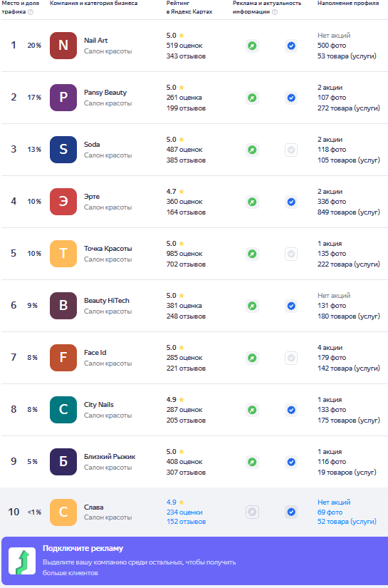
Task: Click the green advertising icon for Близкий Рыжик
Action: point(252,462)
